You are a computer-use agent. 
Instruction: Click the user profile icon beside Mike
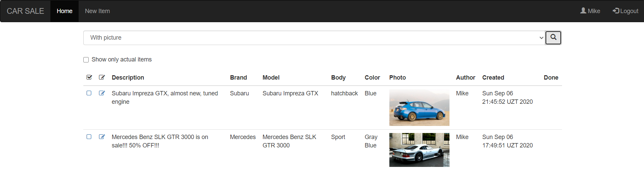583,11
